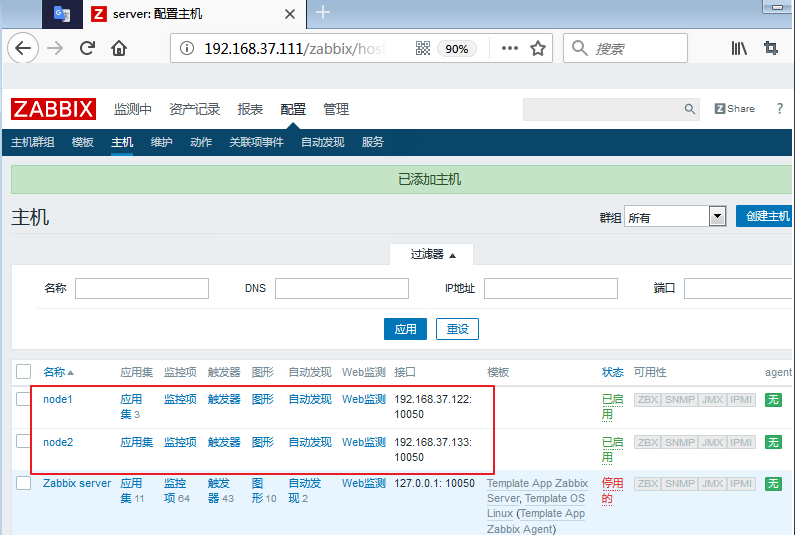Collapse the 过滤器 filter tab
The height and width of the screenshot is (535, 795).
click(x=431, y=254)
